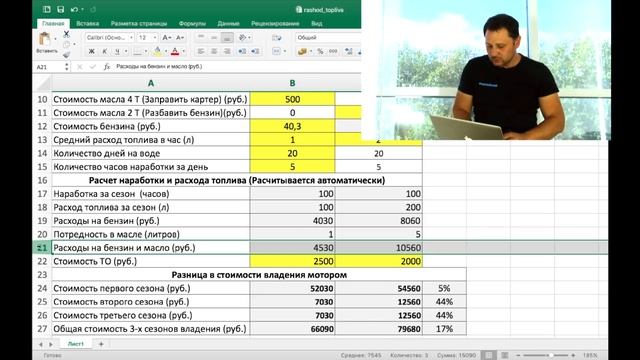
Task: Apply percent style format
Action: coord(320,51)
